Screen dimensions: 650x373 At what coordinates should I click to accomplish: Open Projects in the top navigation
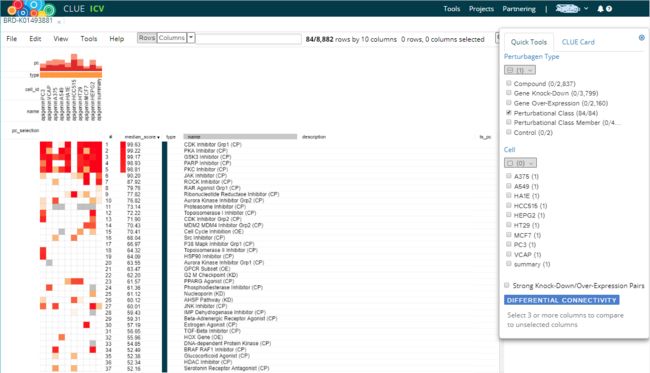481,9
